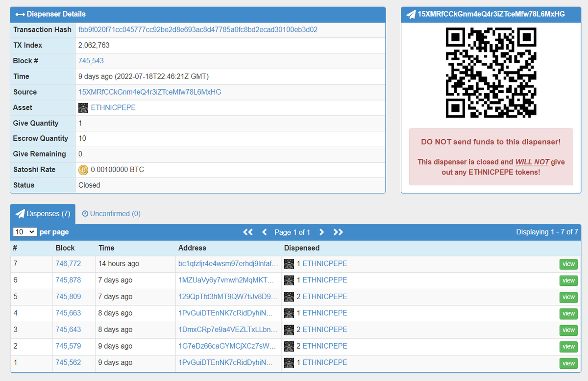Open address 1DmxCRp7e9a4VEZLTxLLbn link

[228, 329]
